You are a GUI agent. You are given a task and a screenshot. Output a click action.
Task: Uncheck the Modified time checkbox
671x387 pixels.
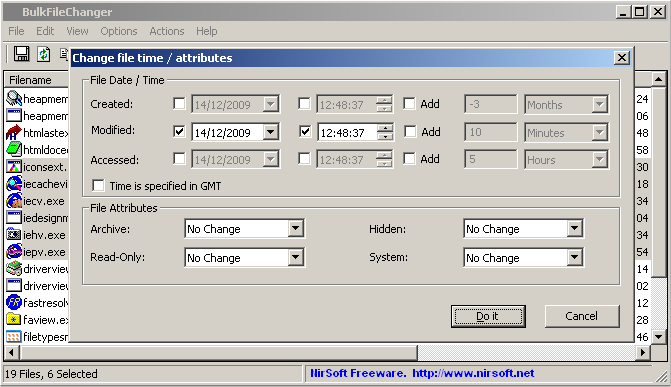pyautogui.click(x=305, y=131)
